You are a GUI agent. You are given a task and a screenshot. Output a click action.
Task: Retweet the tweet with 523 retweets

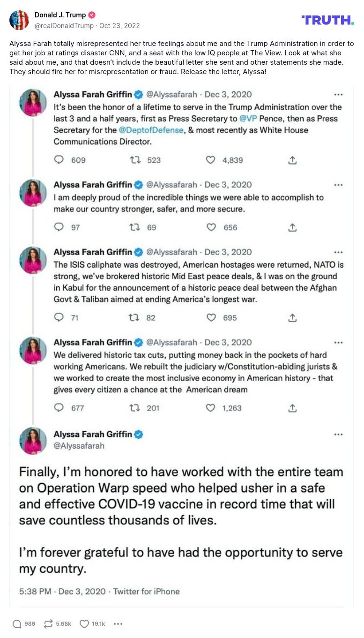[x=134, y=160]
